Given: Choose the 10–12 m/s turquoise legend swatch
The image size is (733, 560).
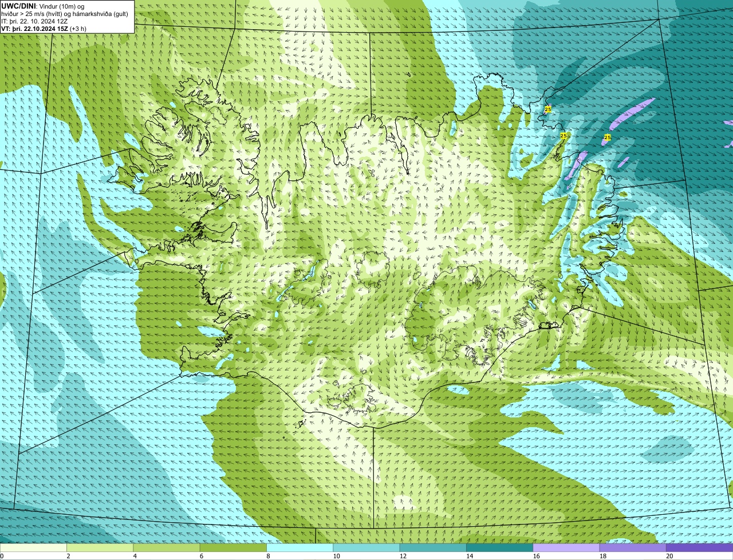Looking at the screenshot, I should pyautogui.click(x=366, y=547).
